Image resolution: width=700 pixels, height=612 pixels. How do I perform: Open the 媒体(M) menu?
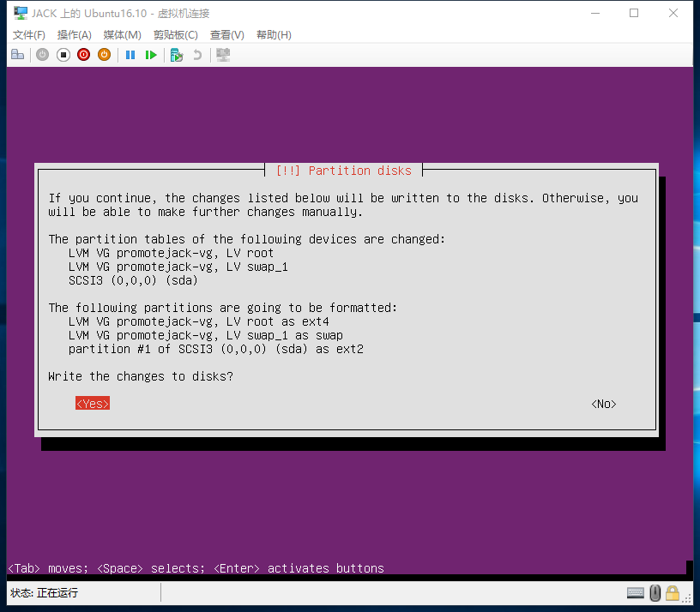point(122,35)
